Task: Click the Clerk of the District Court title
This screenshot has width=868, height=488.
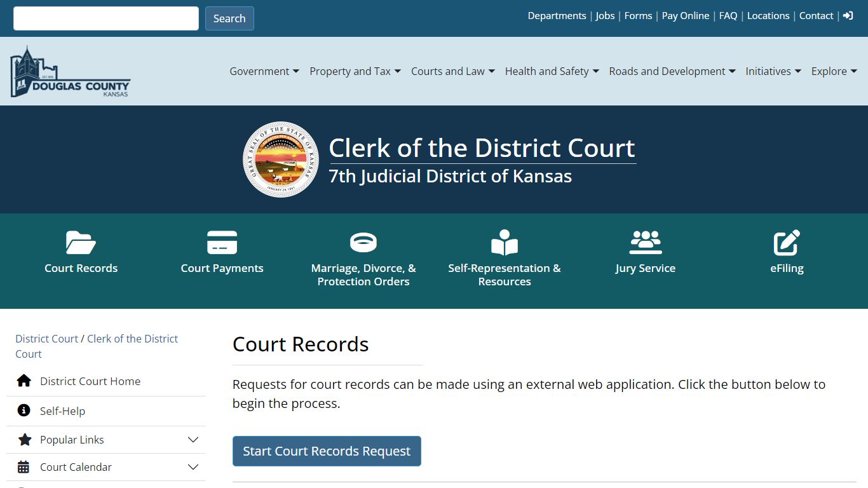Action: [482, 148]
